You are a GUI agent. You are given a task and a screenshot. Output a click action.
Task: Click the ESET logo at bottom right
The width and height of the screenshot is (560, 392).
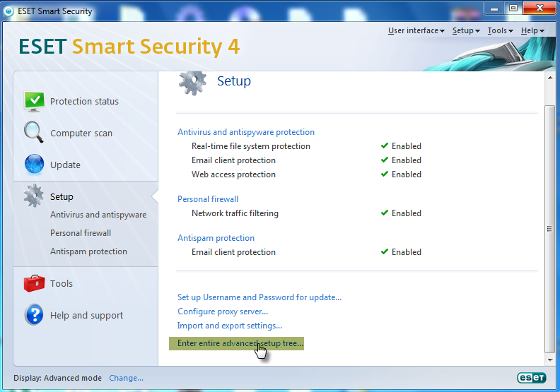[x=531, y=378]
